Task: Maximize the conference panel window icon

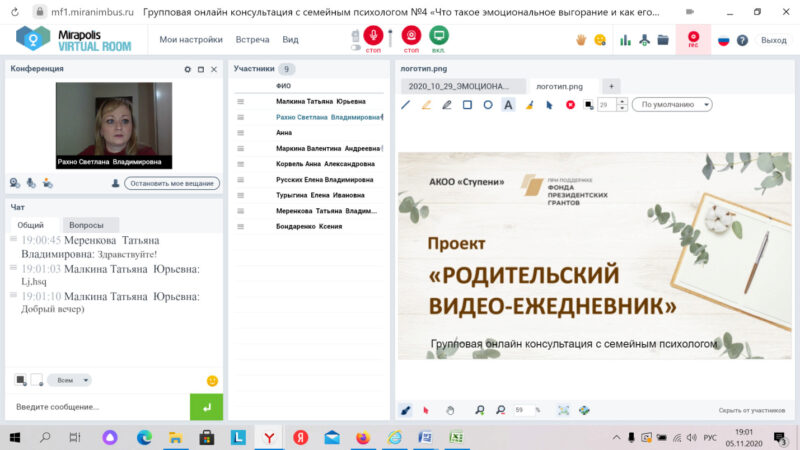Action: [201, 69]
